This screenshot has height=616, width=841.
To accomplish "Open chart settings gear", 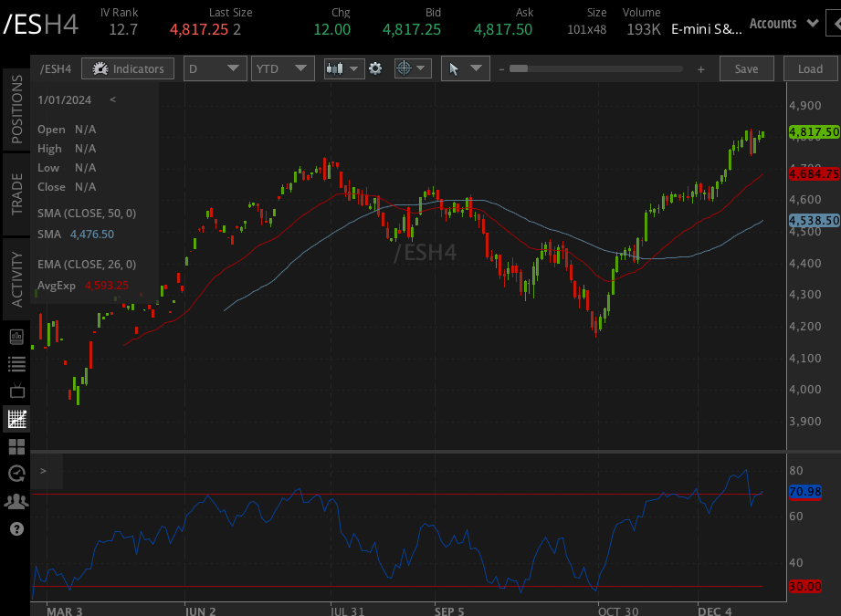I will coord(375,68).
